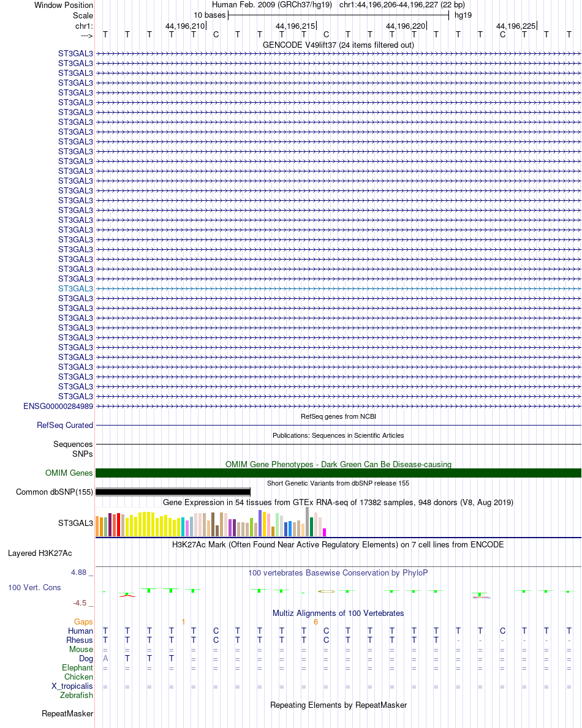Open the 'H3K27Ac Mark' ENCODE track title
Viewport: 582px width, 728px height.
(x=338, y=544)
